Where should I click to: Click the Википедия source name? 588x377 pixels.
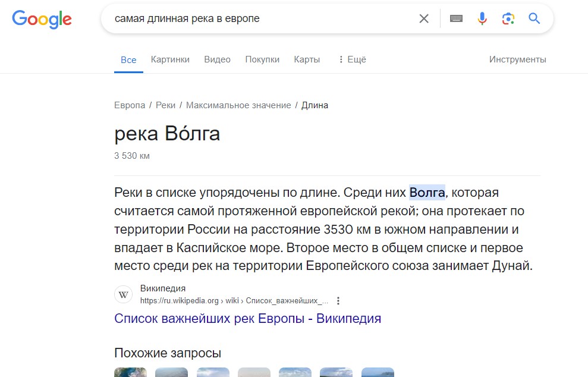(163, 288)
